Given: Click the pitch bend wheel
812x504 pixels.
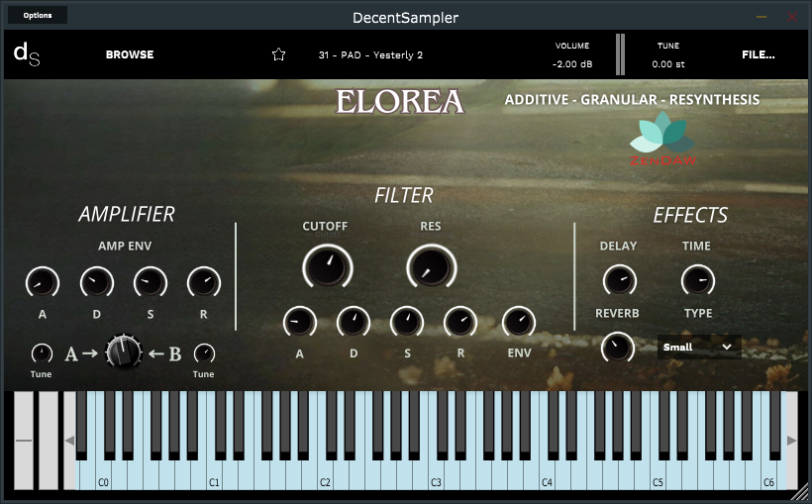Looking at the screenshot, I should (x=24, y=441).
